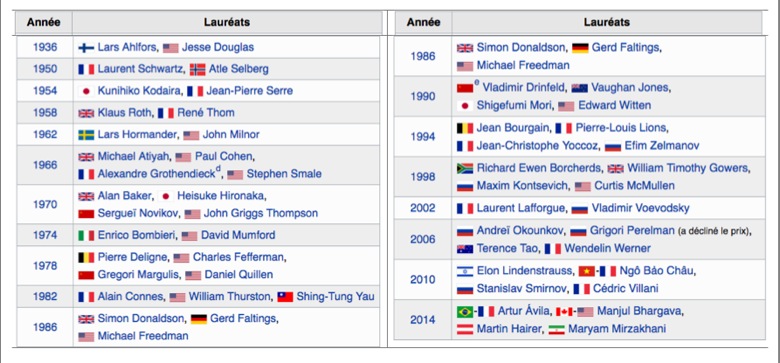This screenshot has width=780, height=363.
Task: Click the left table's Lauréats column header
Action: pyautogui.click(x=227, y=22)
